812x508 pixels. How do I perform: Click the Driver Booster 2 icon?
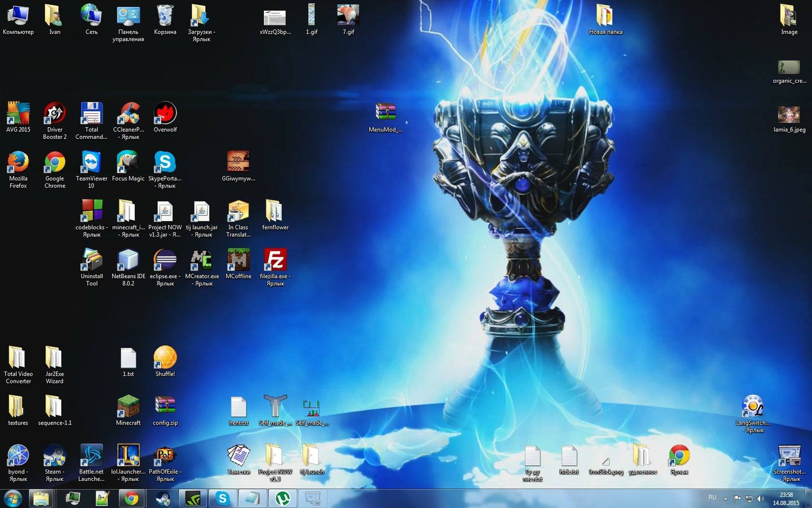55,114
